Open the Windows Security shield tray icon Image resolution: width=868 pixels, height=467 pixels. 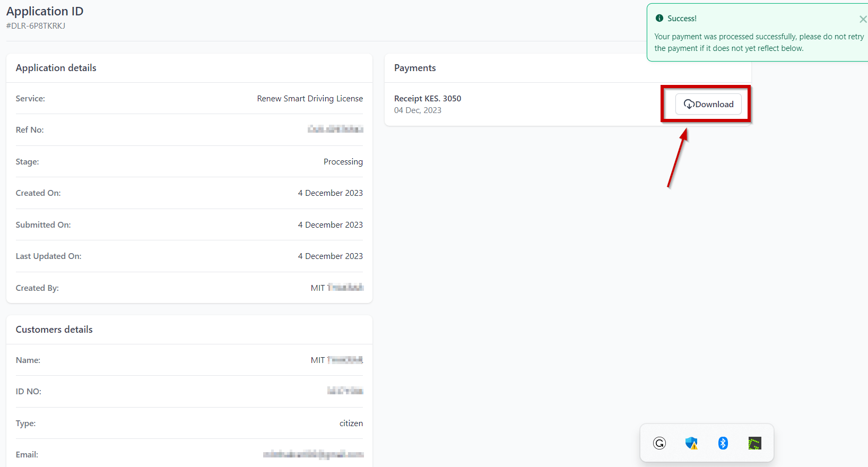pos(691,443)
